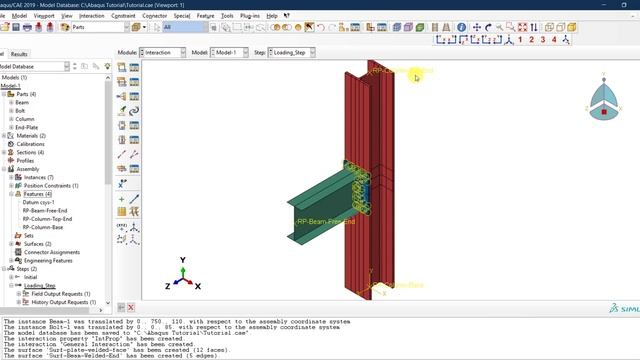The image size is (640, 360).
Task: Apply custom view number 2
Action: coord(531,40)
